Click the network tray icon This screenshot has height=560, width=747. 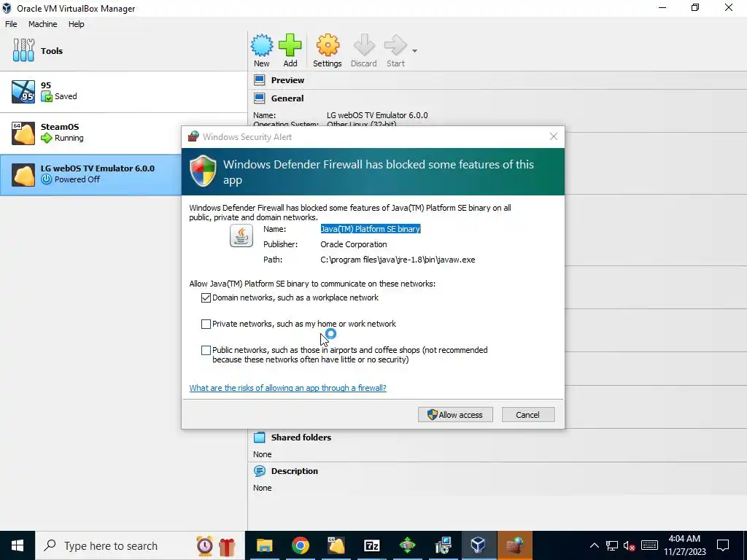[612, 545]
